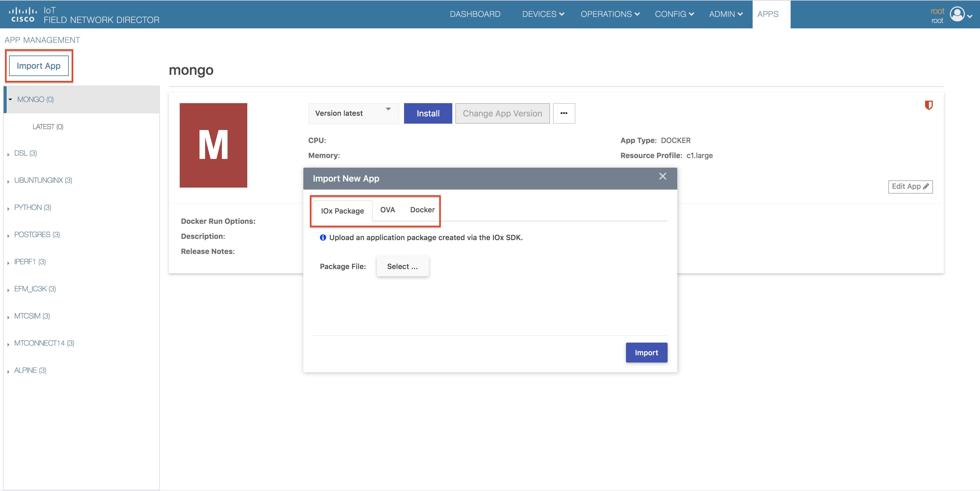Click the Release Notes label
The width and height of the screenshot is (980, 491).
[208, 252]
